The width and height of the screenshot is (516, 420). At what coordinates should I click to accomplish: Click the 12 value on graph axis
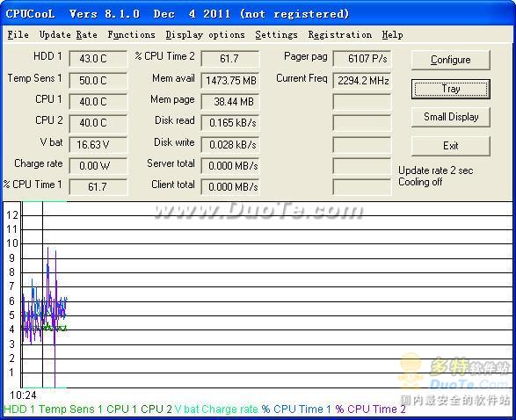coord(12,215)
